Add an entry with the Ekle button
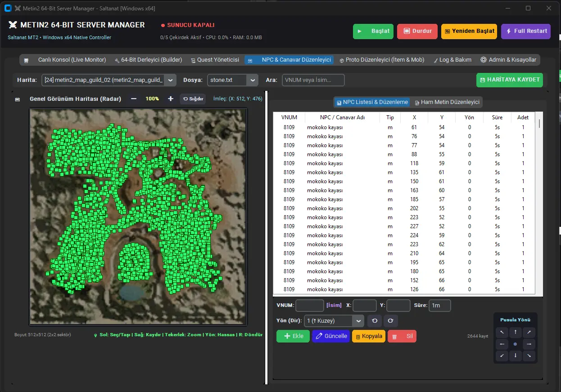The height and width of the screenshot is (392, 561). 293,336
